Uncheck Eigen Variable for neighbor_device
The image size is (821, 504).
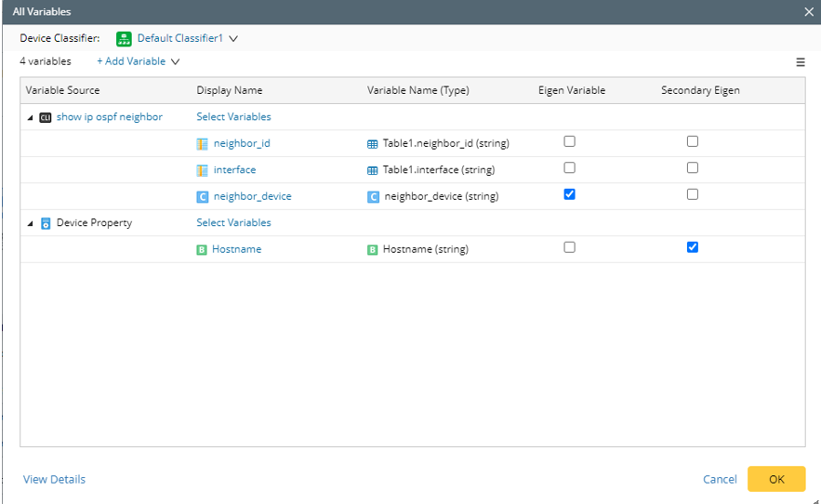pos(570,194)
